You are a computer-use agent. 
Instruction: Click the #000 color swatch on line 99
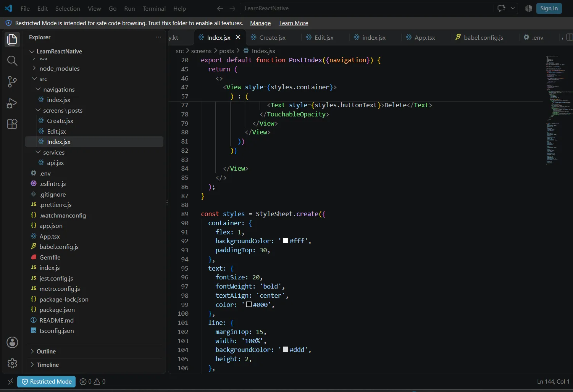(249, 305)
